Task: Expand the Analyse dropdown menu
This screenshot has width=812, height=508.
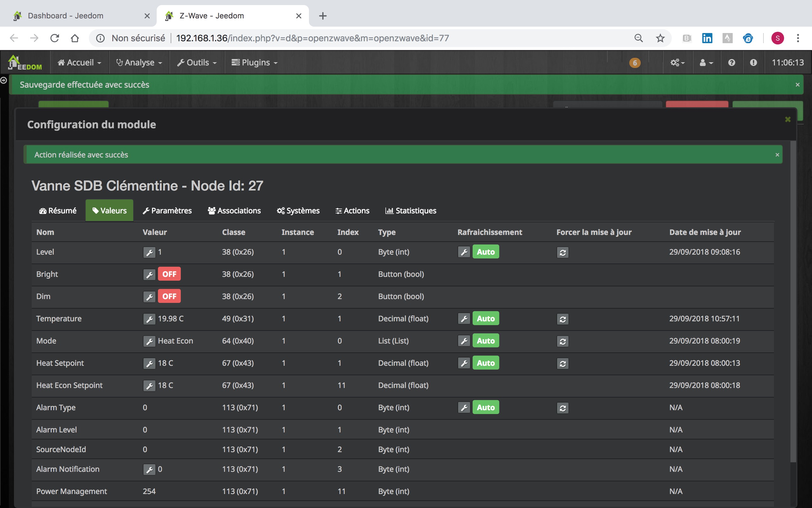Action: click(139, 63)
